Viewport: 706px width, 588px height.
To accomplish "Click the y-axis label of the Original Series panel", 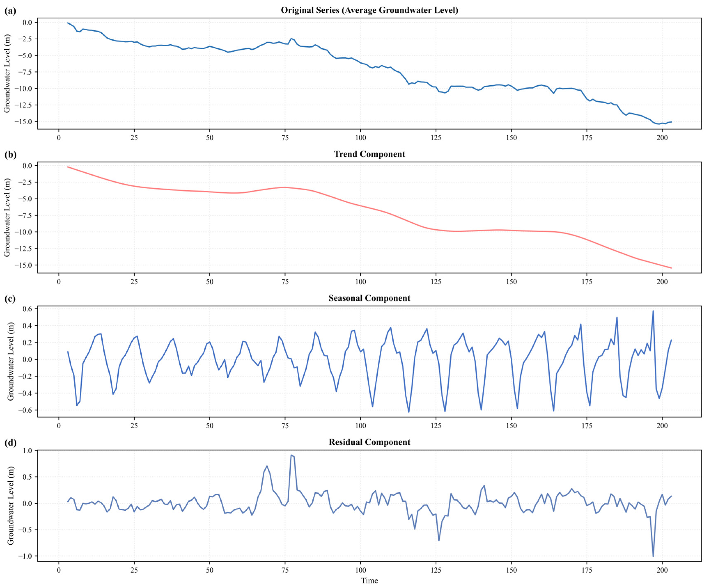I will pos(7,73).
